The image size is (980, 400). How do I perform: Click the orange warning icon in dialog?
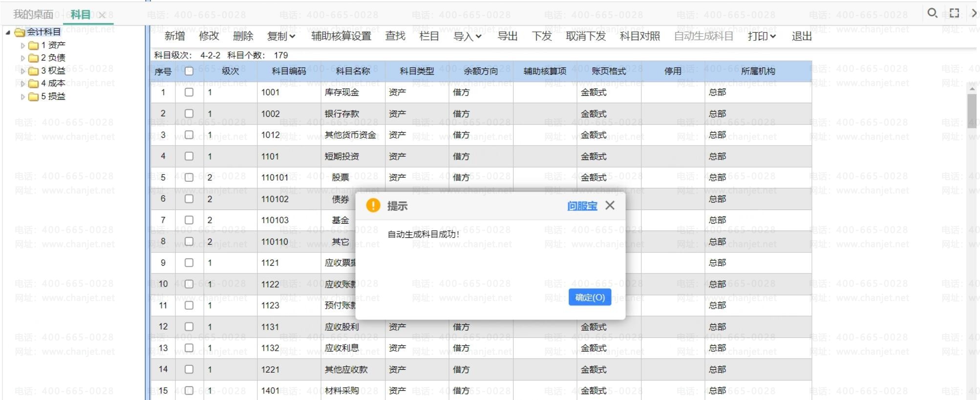tap(373, 206)
